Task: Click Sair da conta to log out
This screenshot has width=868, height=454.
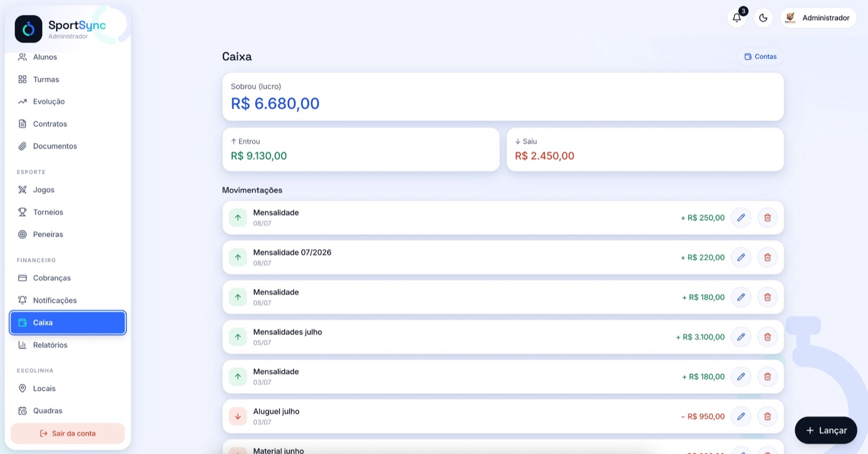Action: [68, 433]
